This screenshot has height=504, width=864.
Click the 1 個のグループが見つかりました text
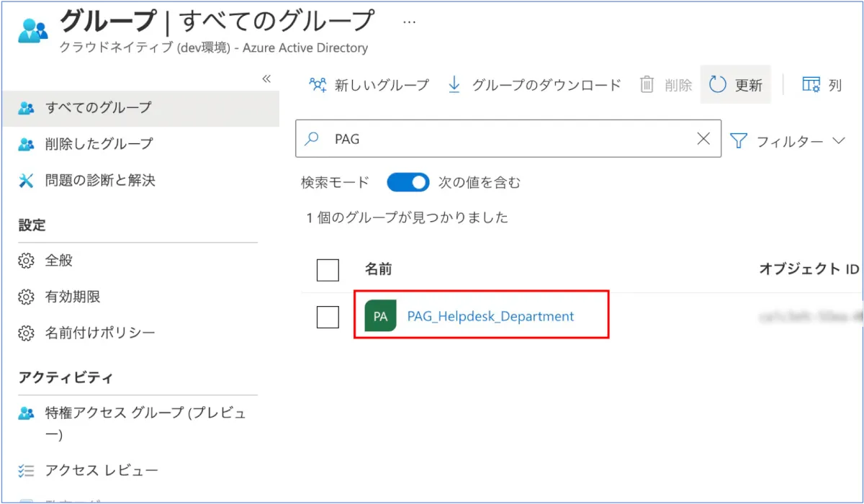pyautogui.click(x=408, y=217)
